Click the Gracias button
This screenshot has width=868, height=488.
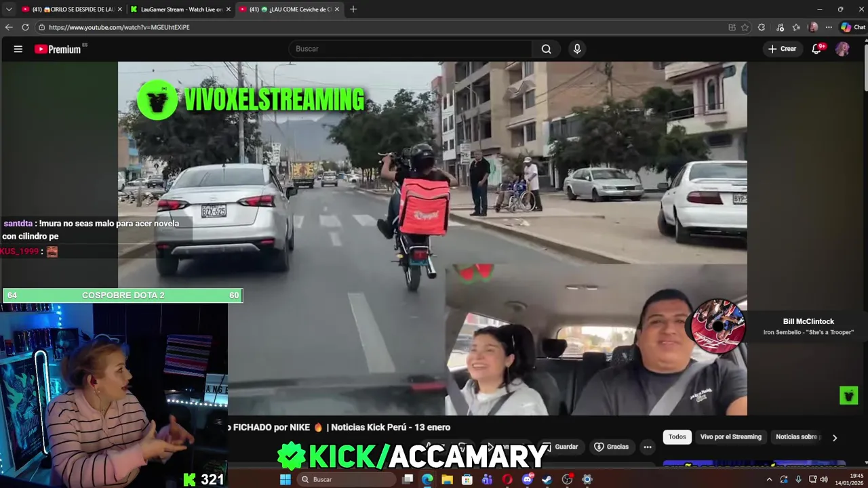pyautogui.click(x=611, y=447)
